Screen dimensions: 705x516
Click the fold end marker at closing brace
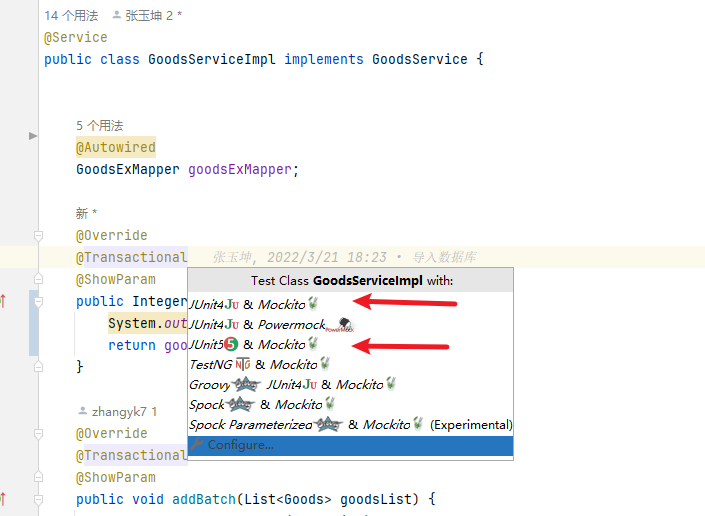pyautogui.click(x=39, y=367)
